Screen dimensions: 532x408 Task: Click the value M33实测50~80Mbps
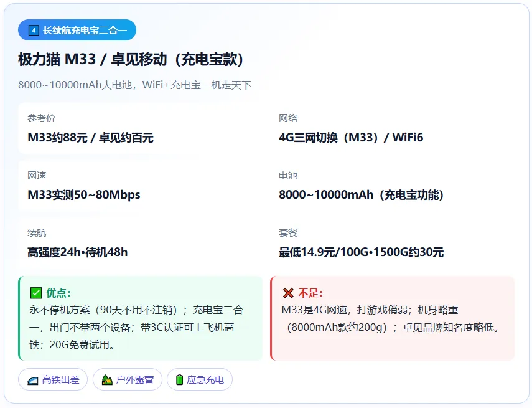(x=84, y=195)
